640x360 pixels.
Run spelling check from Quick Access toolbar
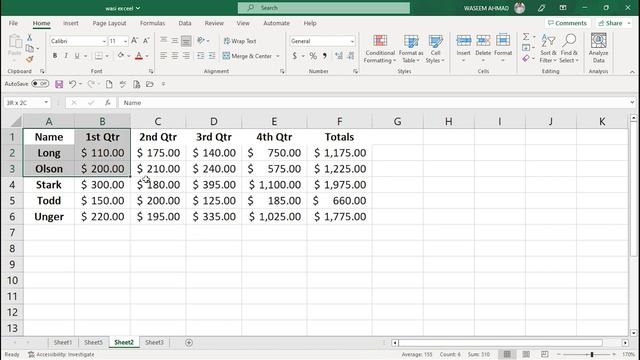[x=122, y=84]
